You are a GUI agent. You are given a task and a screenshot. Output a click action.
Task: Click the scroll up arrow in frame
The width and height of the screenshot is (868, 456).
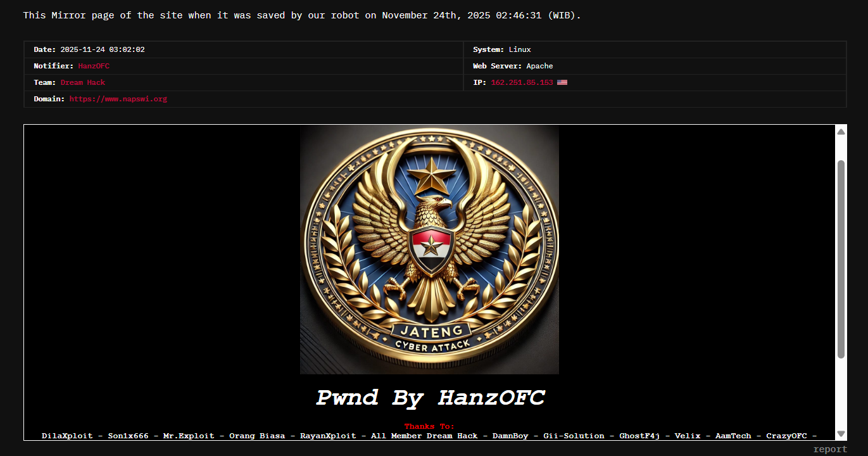tap(841, 132)
